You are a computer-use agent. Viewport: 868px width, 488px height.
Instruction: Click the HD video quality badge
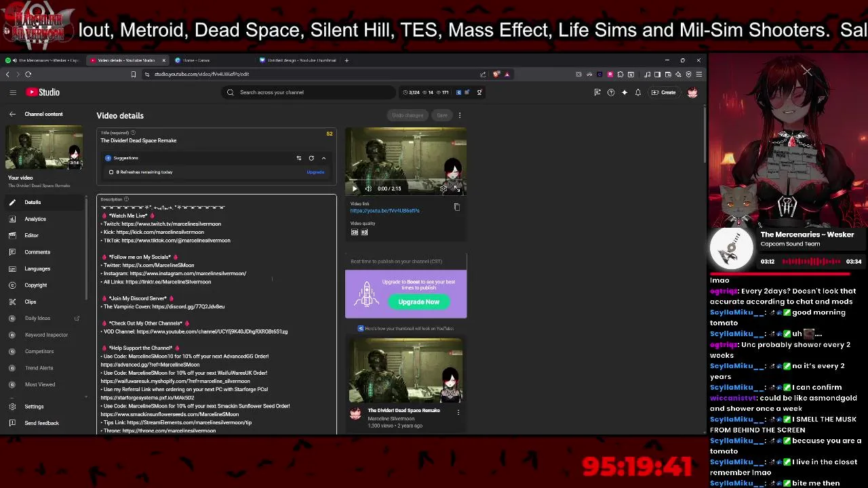(364, 232)
